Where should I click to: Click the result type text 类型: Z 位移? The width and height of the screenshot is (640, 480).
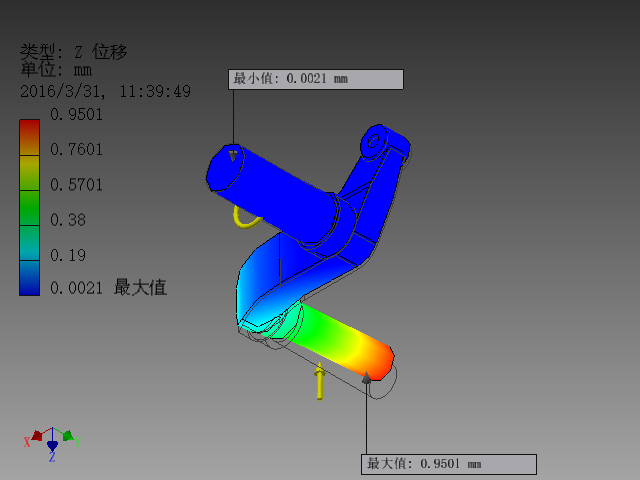[74, 51]
